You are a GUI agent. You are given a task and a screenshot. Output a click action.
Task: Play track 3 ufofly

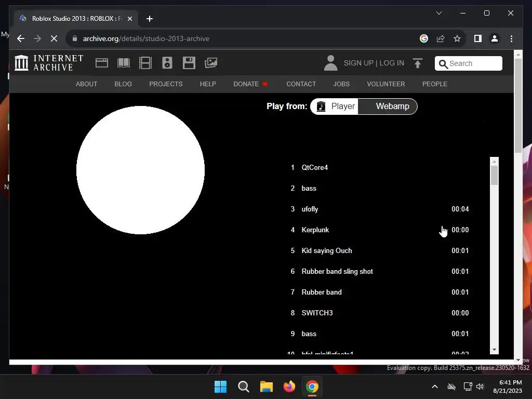coord(380,209)
